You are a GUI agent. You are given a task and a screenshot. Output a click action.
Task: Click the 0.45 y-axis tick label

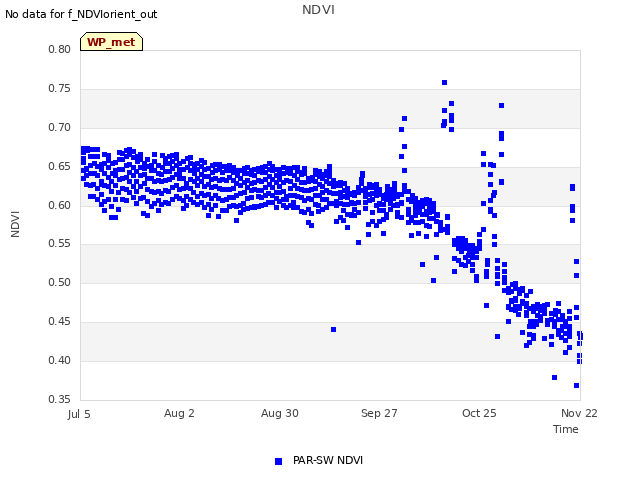coord(60,322)
